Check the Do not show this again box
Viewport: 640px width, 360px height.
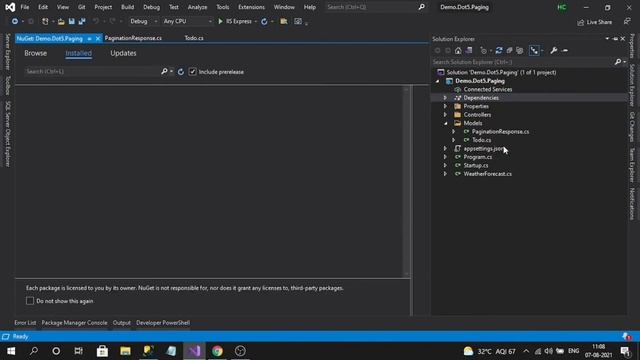(x=30, y=301)
